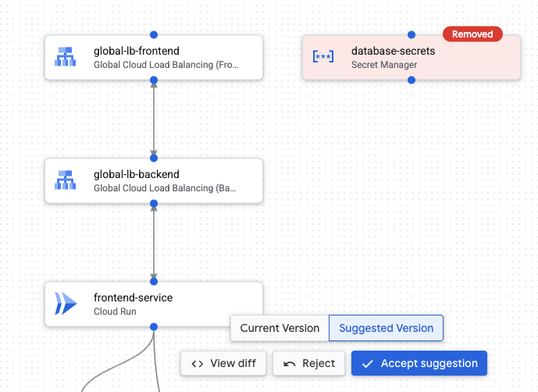The height and width of the screenshot is (392, 538).
Task: Select the global-lb-frontend node title
Action: (137, 51)
